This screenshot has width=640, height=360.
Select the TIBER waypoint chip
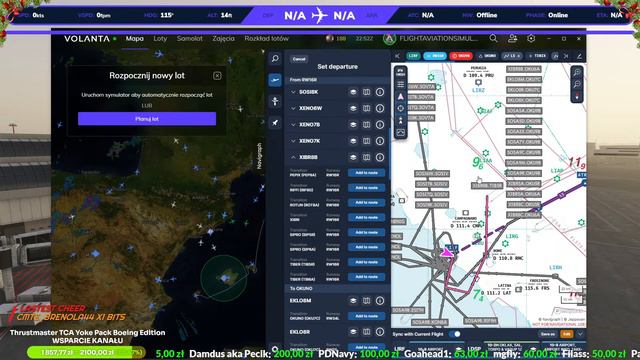(538, 56)
